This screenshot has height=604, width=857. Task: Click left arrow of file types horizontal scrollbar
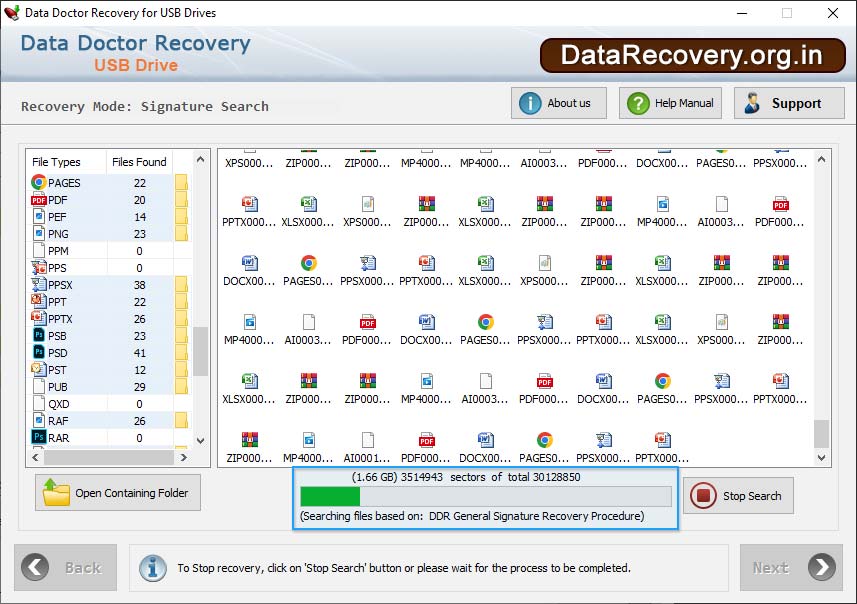(x=36, y=458)
